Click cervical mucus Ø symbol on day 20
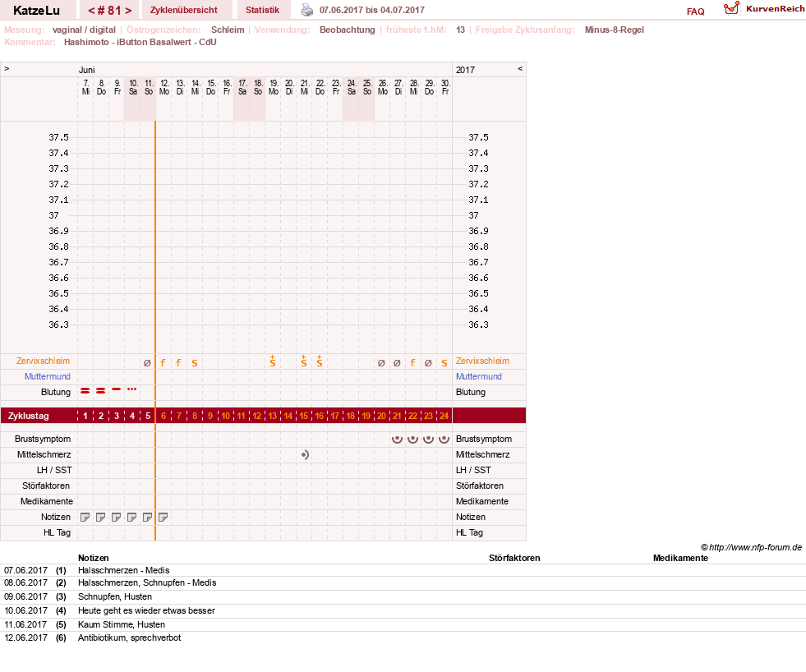The height and width of the screenshot is (672, 806). [381, 363]
